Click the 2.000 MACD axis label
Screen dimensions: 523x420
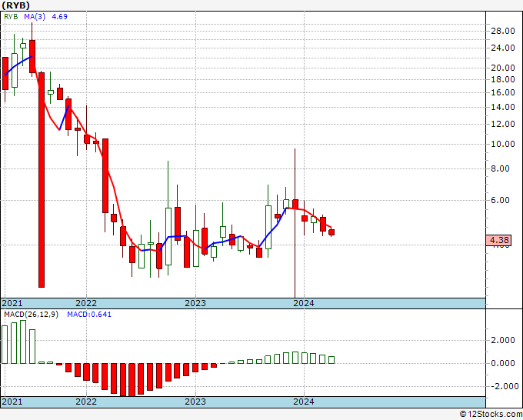pyautogui.click(x=503, y=341)
